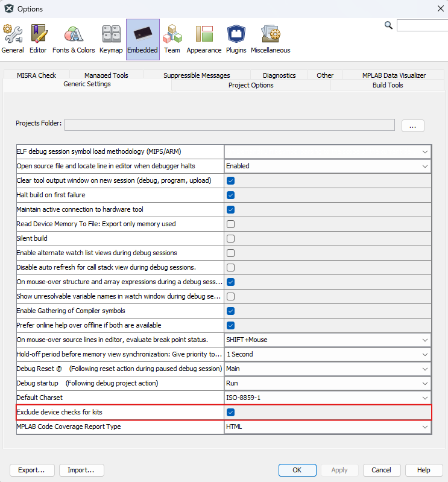Select the Editor options icon
Viewport: 448px width, 482px height.
pyautogui.click(x=38, y=39)
